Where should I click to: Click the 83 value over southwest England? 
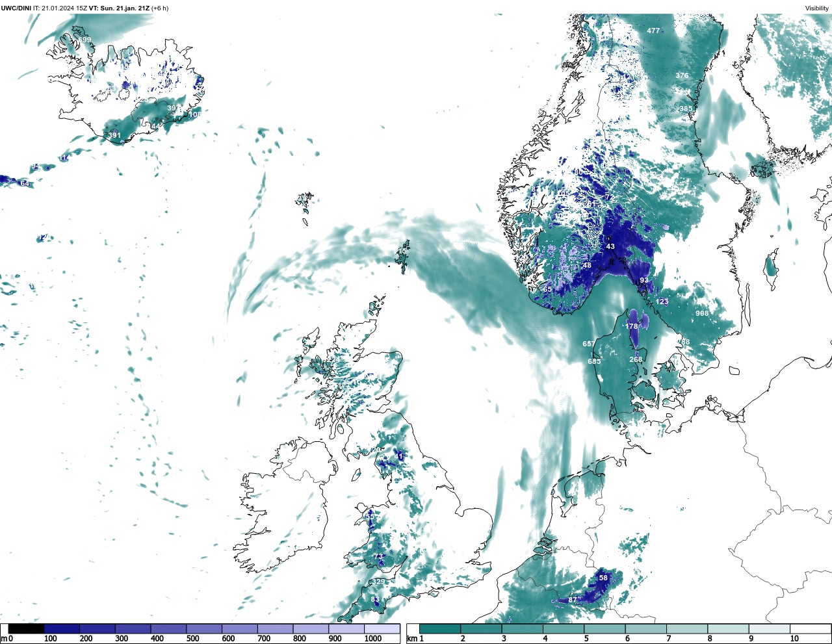[x=375, y=599]
